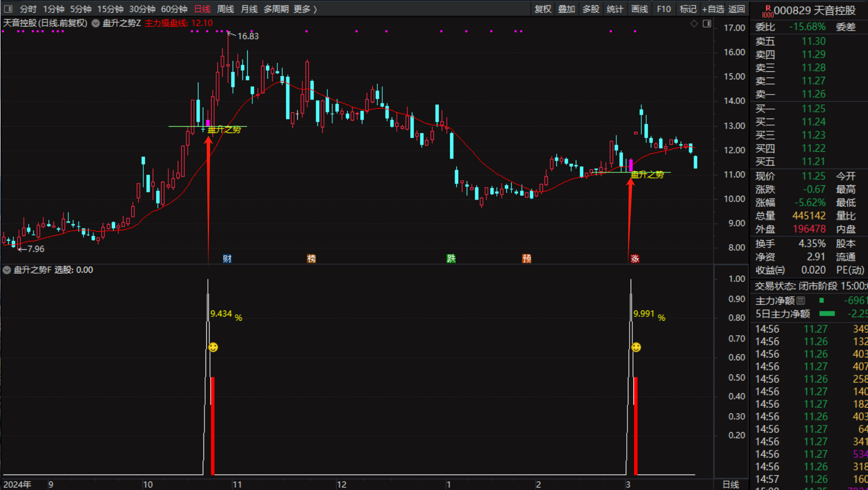Switch to the 60分钟 period tab
Screen dimensions: 868x490
[x=174, y=9]
